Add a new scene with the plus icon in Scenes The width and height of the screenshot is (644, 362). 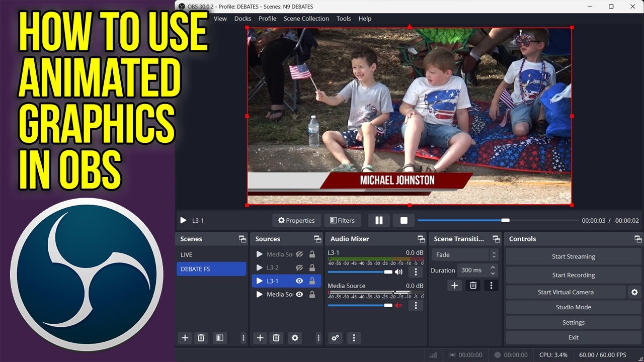point(185,338)
